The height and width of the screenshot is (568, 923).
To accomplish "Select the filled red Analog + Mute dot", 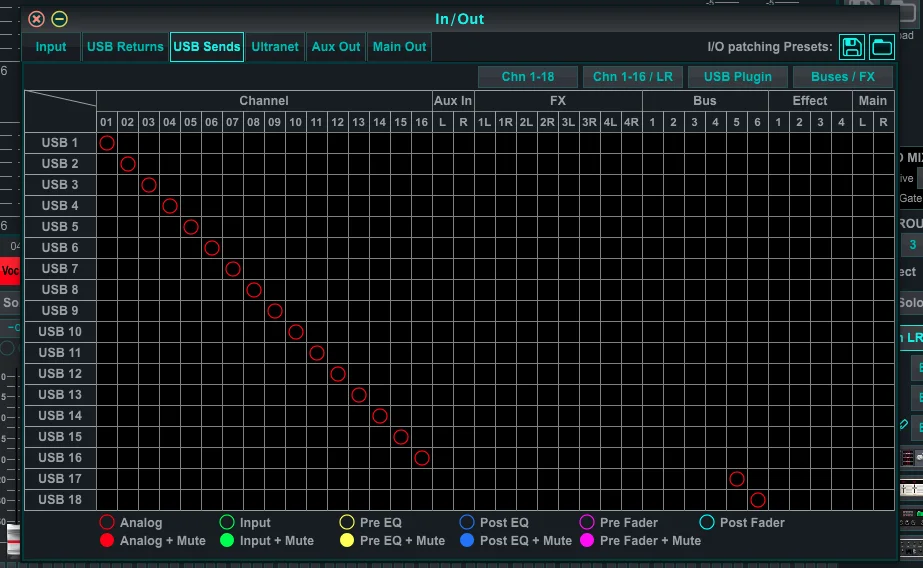I will (x=107, y=540).
